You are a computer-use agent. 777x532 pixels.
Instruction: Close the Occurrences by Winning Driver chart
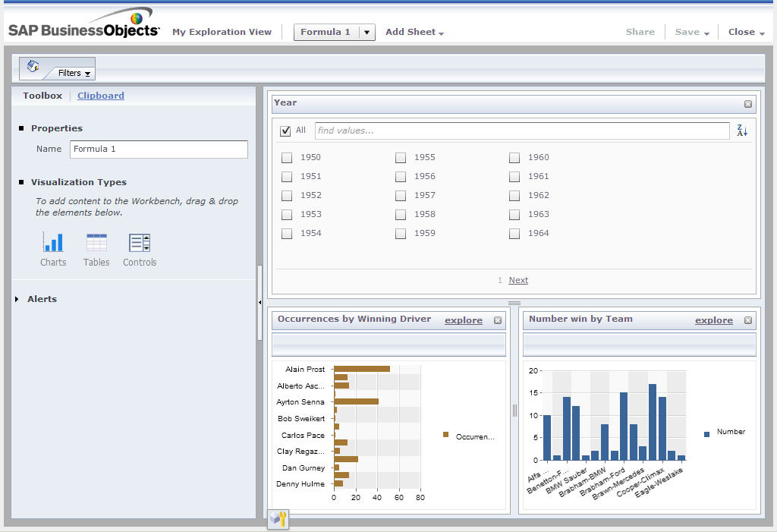pyautogui.click(x=498, y=320)
